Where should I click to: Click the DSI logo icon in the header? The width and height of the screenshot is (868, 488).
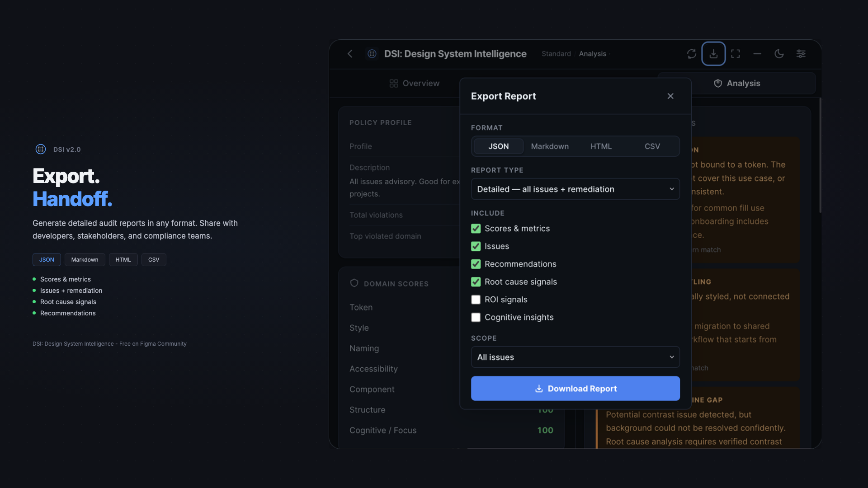point(372,53)
